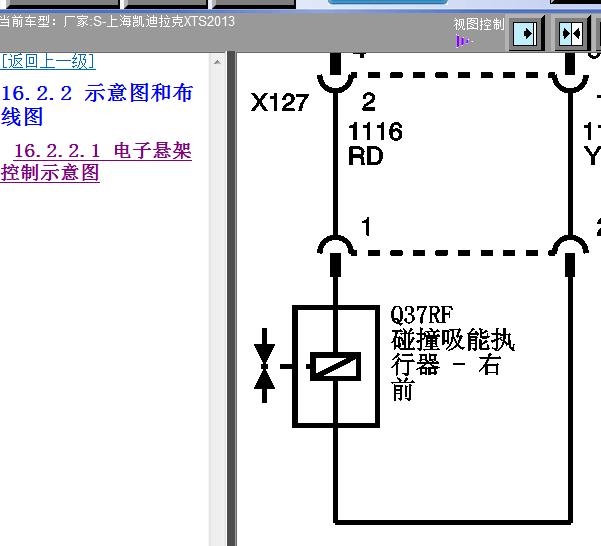
Task: Click the Q37RF actuator coil symbol
Action: click(336, 366)
